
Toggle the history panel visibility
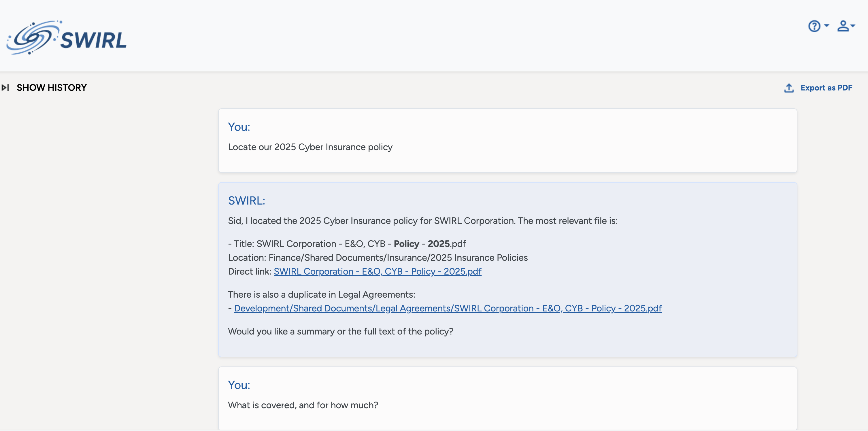tap(51, 88)
